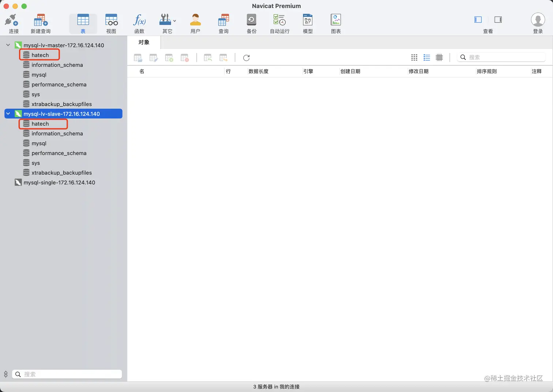Image resolution: width=553 pixels, height=392 pixels.
Task: Select mysql-lv-slave-172.16.124.140 connection
Action: 63,114
